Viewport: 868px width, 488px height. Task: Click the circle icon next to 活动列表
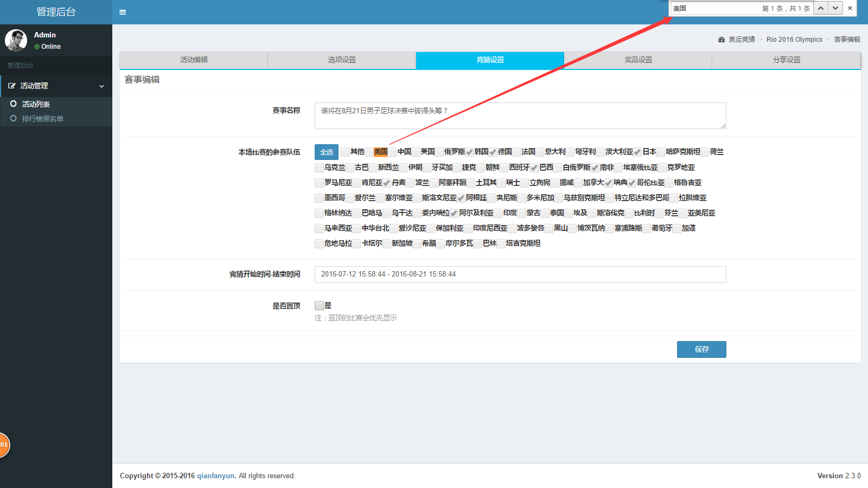tap(14, 104)
